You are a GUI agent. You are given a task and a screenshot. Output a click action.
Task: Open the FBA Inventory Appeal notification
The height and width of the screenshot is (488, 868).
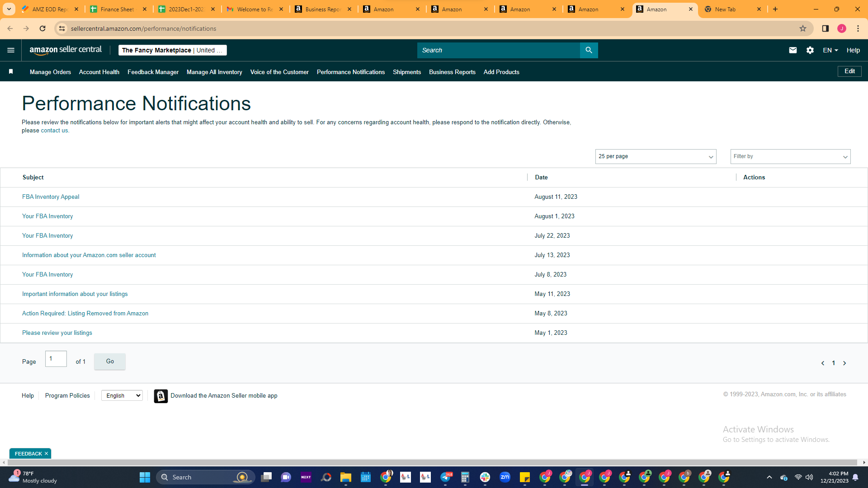[51, 197]
